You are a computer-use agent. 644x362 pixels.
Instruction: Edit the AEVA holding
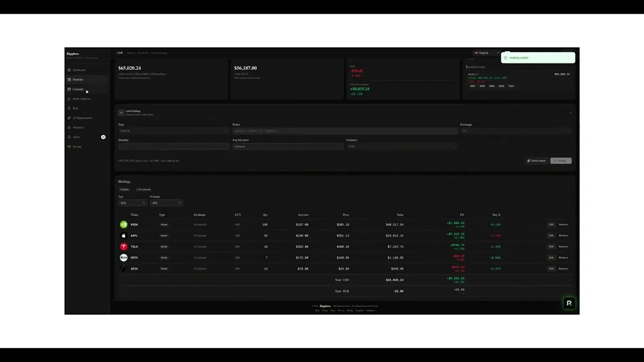(551, 269)
